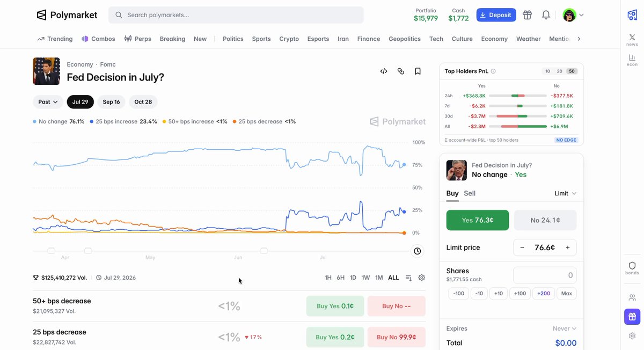This screenshot has height=350, width=644.
Task: Open the Trending category
Action: pyautogui.click(x=55, y=39)
